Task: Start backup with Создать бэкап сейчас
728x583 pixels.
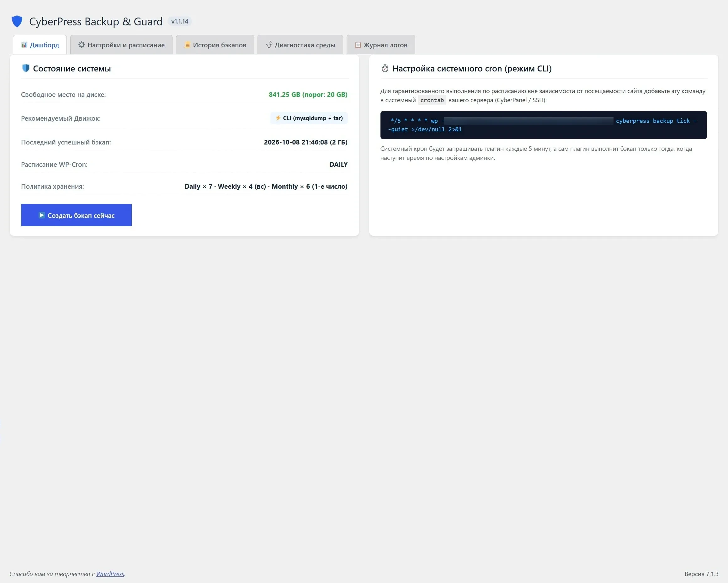Action: tap(76, 215)
